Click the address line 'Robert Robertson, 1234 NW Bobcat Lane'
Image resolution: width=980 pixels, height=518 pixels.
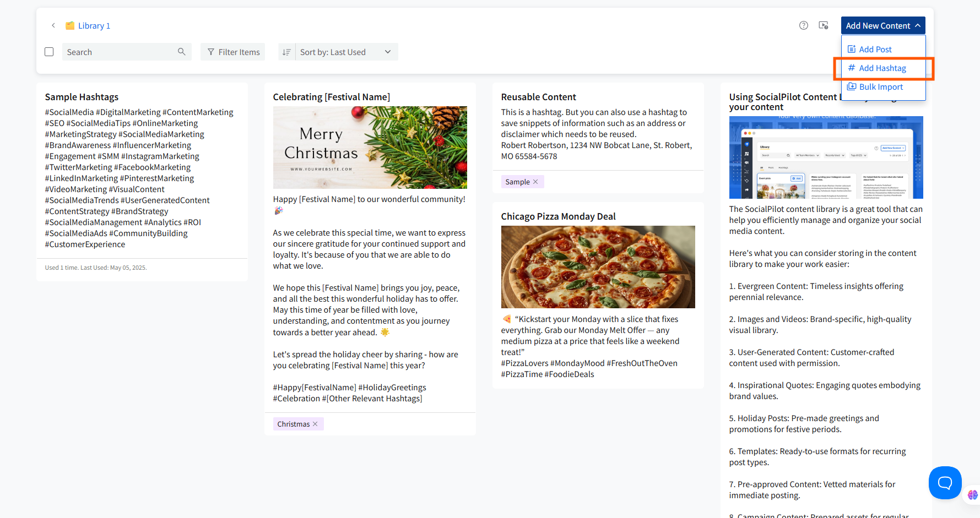click(x=597, y=145)
